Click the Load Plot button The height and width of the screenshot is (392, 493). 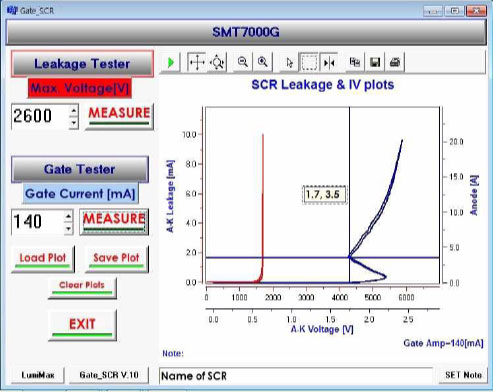(x=43, y=259)
